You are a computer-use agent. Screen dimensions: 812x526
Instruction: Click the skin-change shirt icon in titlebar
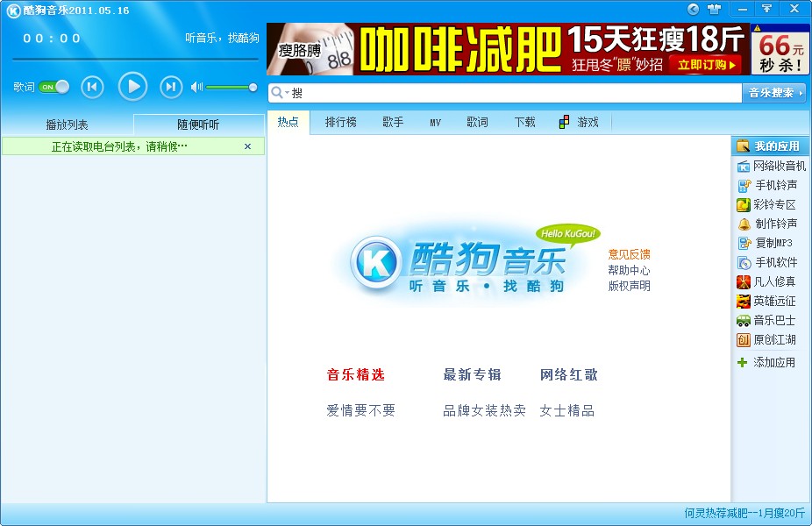pyautogui.click(x=714, y=9)
